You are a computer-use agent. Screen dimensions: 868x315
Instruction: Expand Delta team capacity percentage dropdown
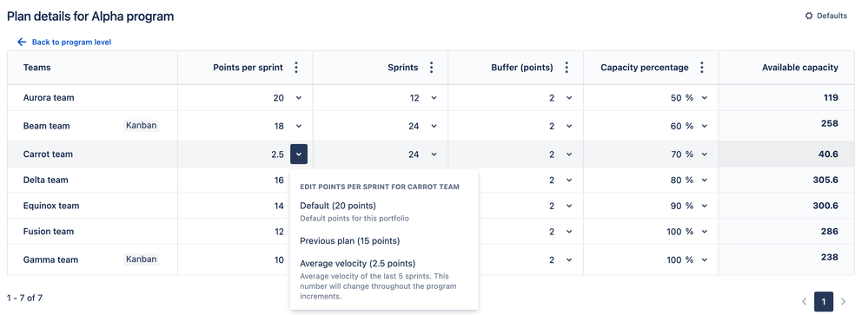click(x=705, y=180)
